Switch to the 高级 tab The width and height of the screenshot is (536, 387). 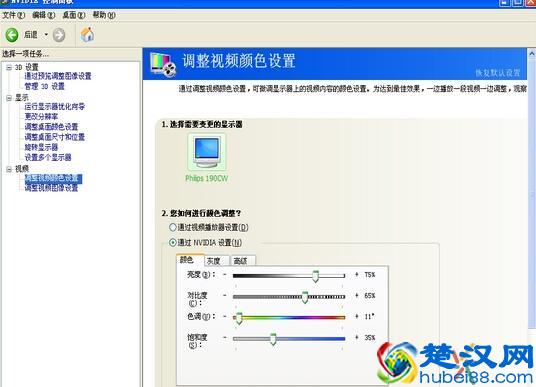[243, 261]
